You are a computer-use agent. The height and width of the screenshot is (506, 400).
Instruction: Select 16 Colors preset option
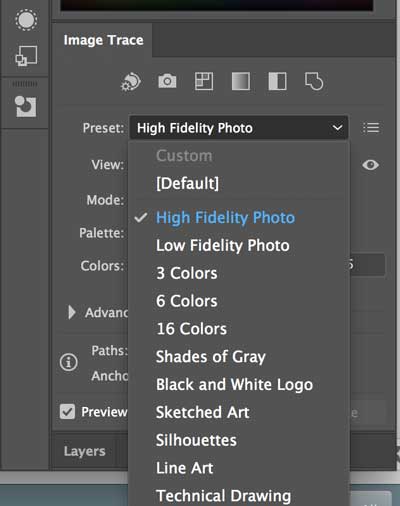192,329
